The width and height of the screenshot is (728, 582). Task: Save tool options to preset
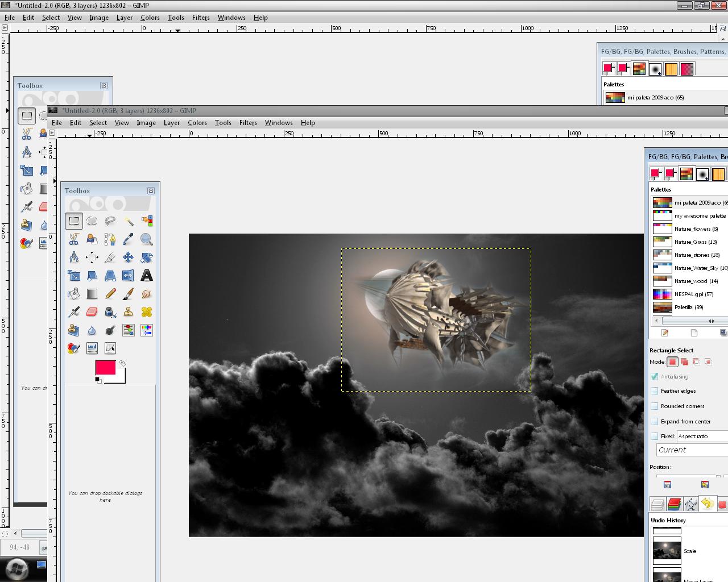[x=667, y=485]
